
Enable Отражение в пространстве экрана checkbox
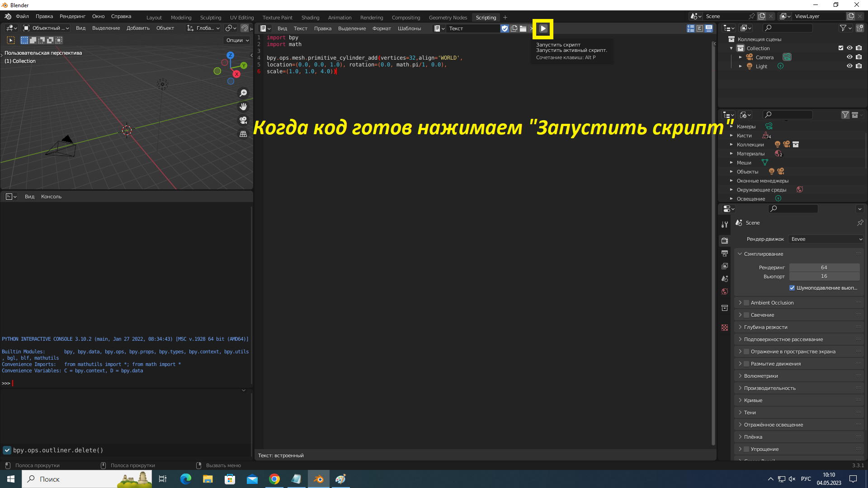click(746, 352)
